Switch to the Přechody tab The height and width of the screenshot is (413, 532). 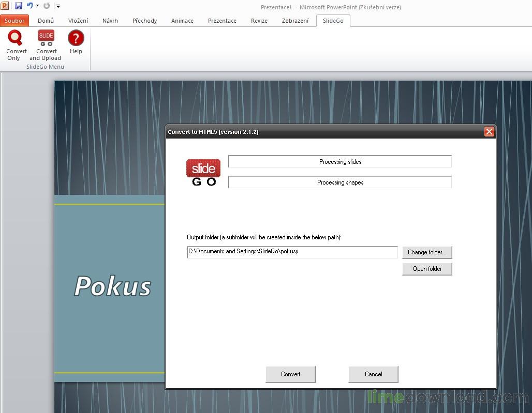click(x=144, y=21)
